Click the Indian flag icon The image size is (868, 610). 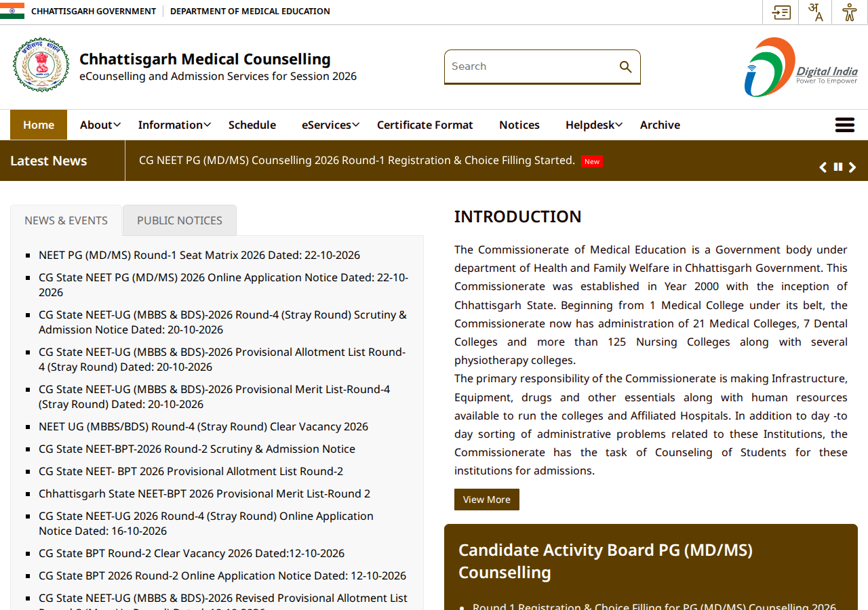12,11
